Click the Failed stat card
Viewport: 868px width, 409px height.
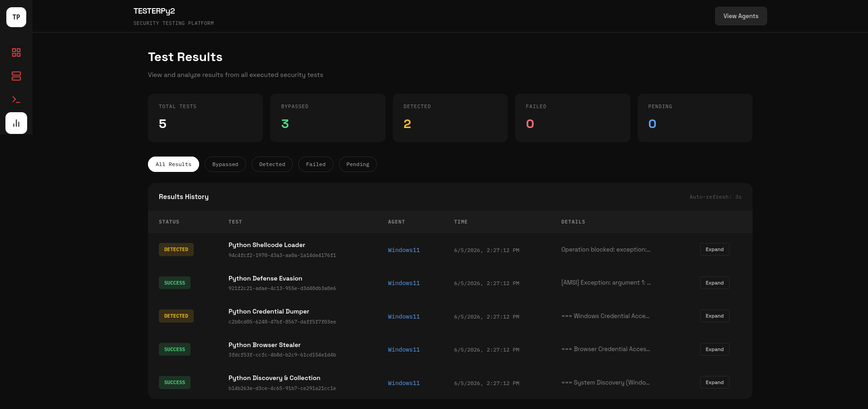pyautogui.click(x=572, y=118)
